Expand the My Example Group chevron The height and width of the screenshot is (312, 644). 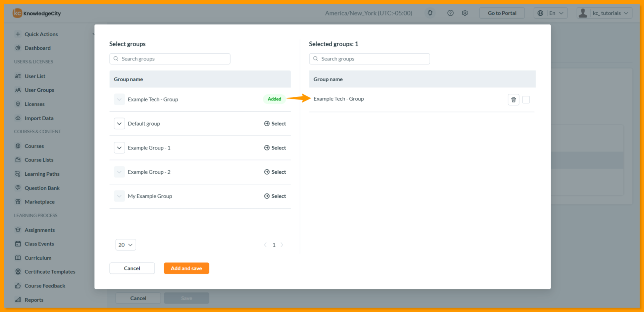119,196
